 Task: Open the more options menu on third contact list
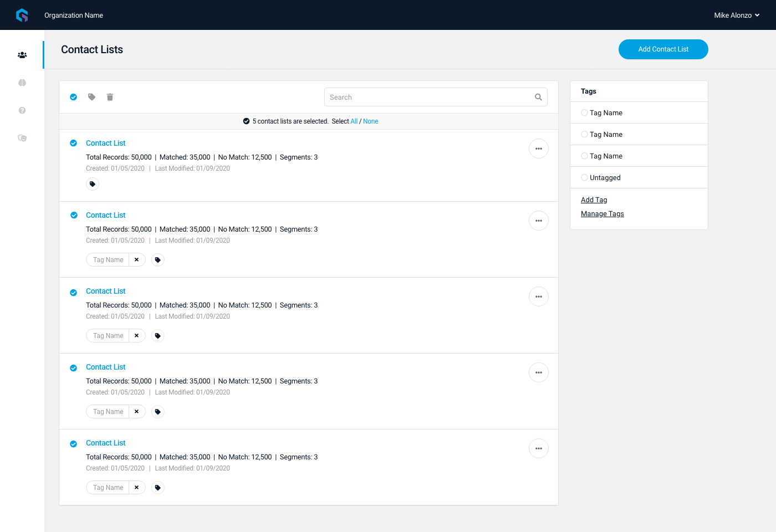(x=539, y=296)
